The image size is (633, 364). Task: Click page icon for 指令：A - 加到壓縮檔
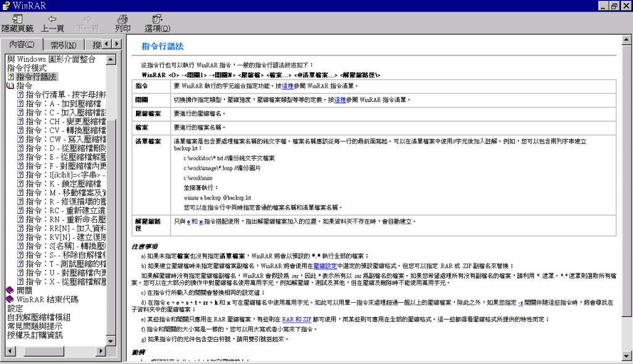pos(20,103)
